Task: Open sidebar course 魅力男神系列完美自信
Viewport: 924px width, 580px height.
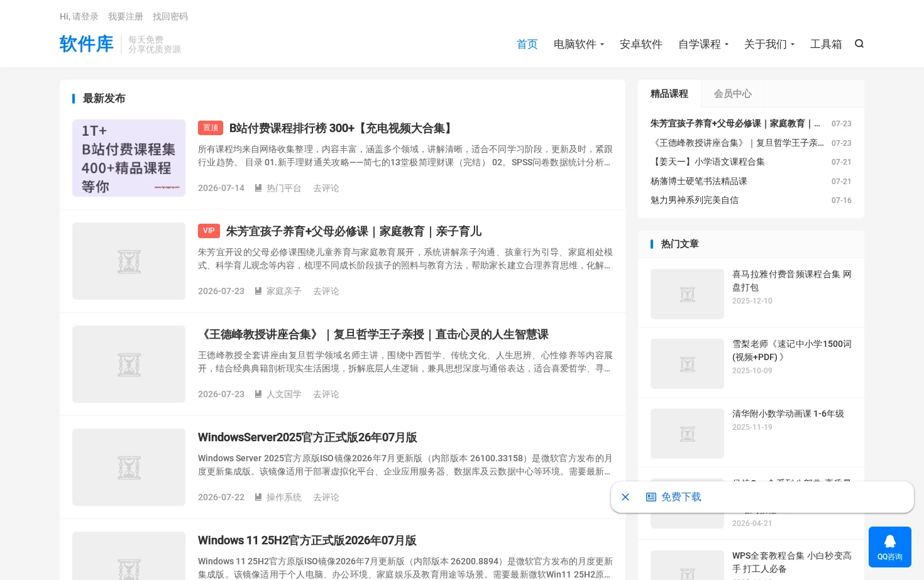Action: [x=695, y=200]
